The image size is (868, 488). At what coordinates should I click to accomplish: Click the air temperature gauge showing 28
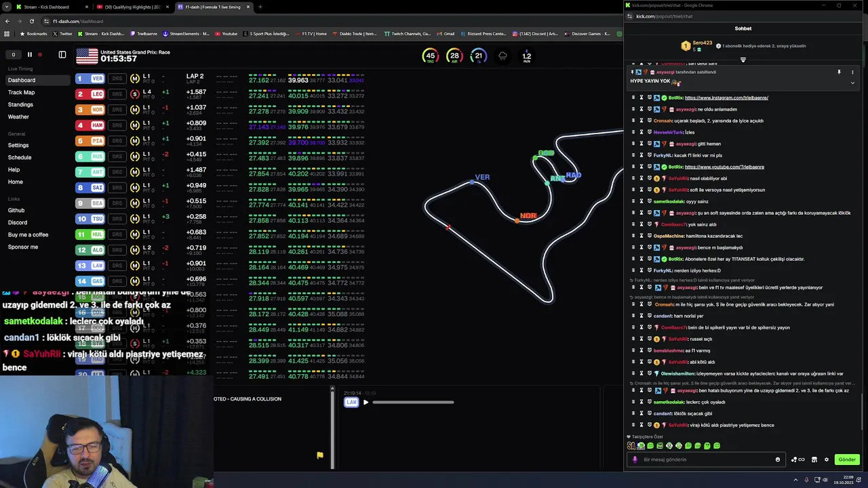point(454,56)
